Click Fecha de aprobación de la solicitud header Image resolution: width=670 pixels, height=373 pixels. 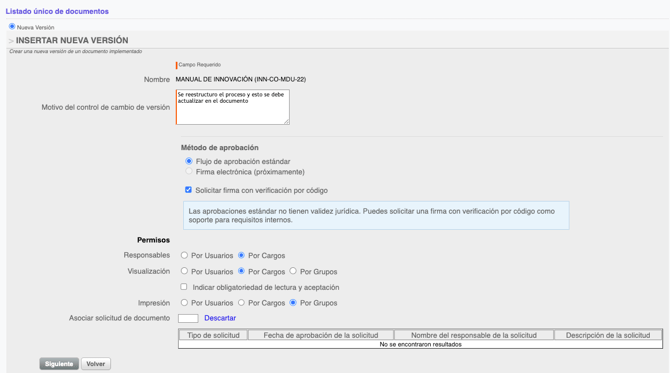[321, 335]
